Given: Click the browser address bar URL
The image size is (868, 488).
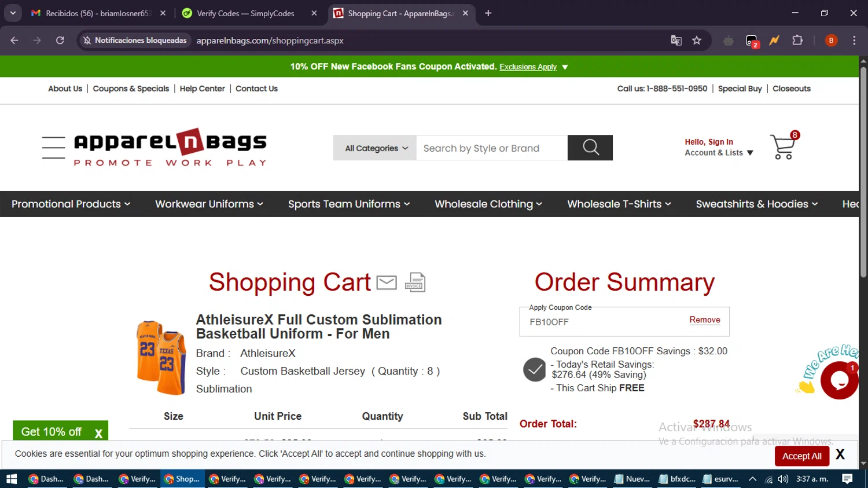Looking at the screenshot, I should tap(270, 41).
